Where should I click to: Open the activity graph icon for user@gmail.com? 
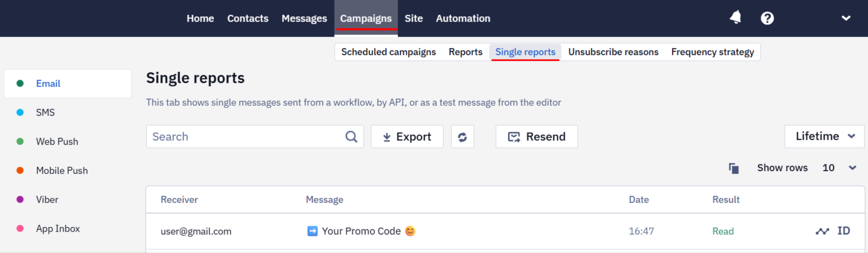(x=822, y=231)
